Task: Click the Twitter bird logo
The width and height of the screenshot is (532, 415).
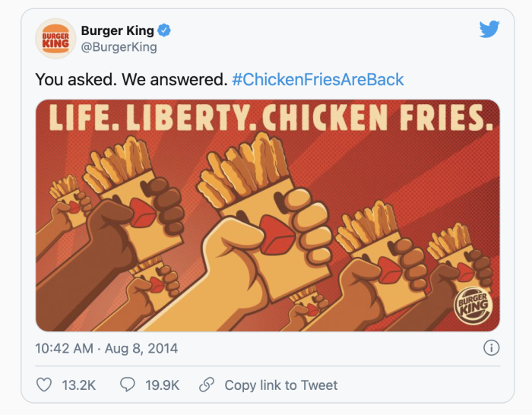Action: tap(489, 29)
